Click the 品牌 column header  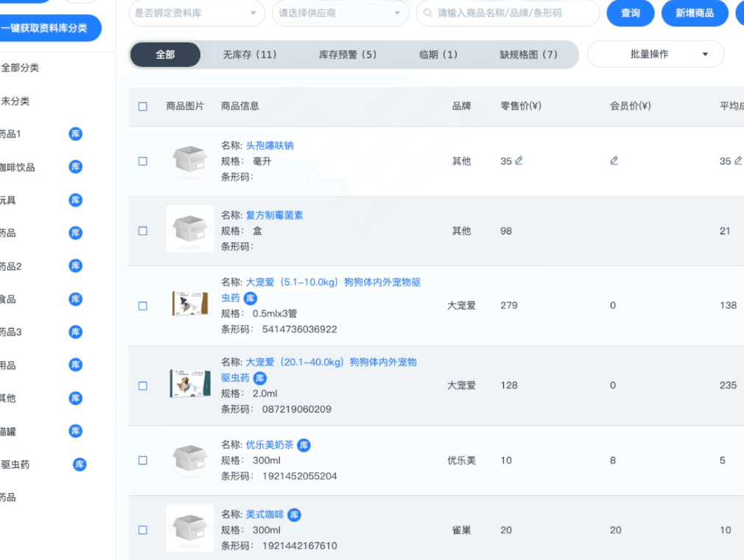pos(461,106)
